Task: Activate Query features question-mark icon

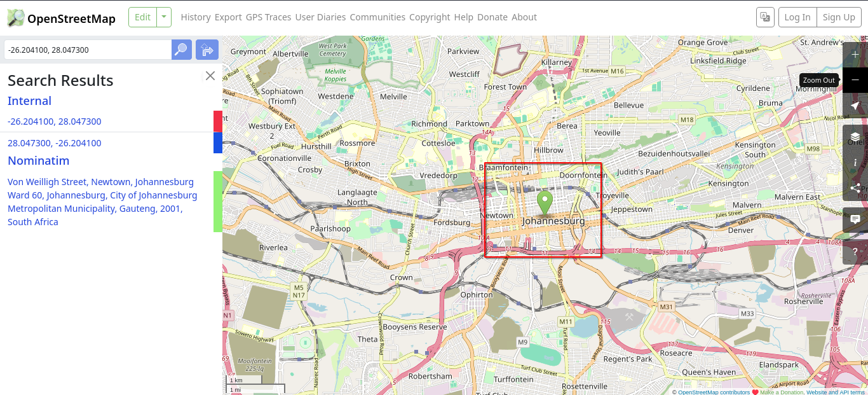Action: [855, 251]
